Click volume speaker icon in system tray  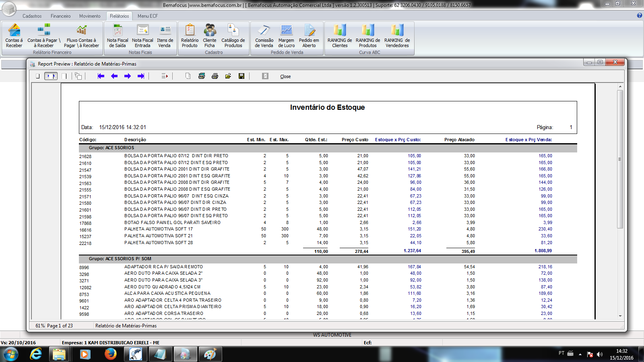(600, 354)
